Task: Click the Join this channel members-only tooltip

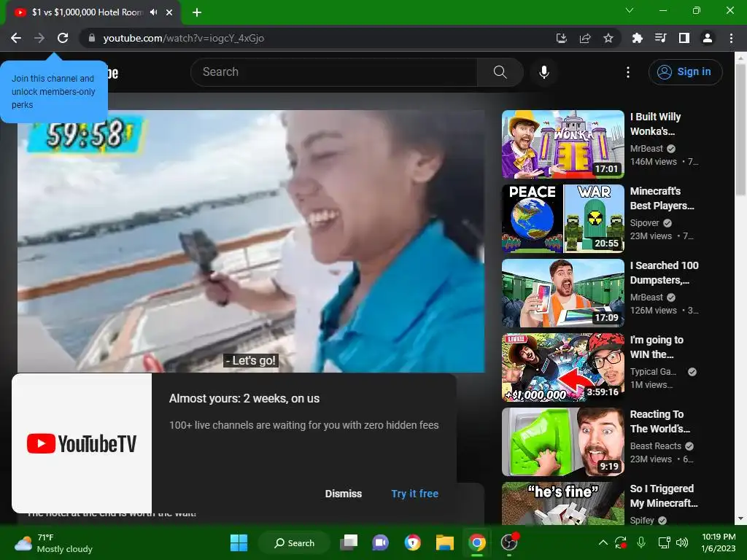Action: point(53,91)
